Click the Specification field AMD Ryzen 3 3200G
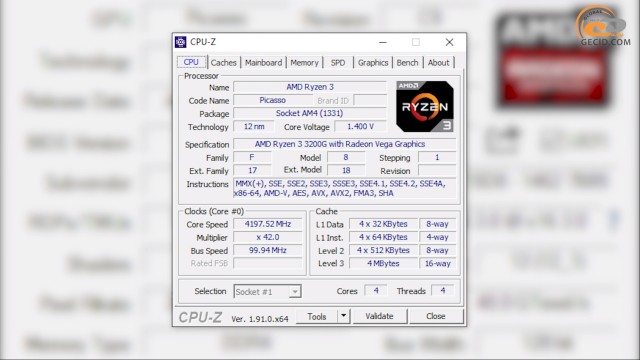The width and height of the screenshot is (640, 360). pos(344,144)
